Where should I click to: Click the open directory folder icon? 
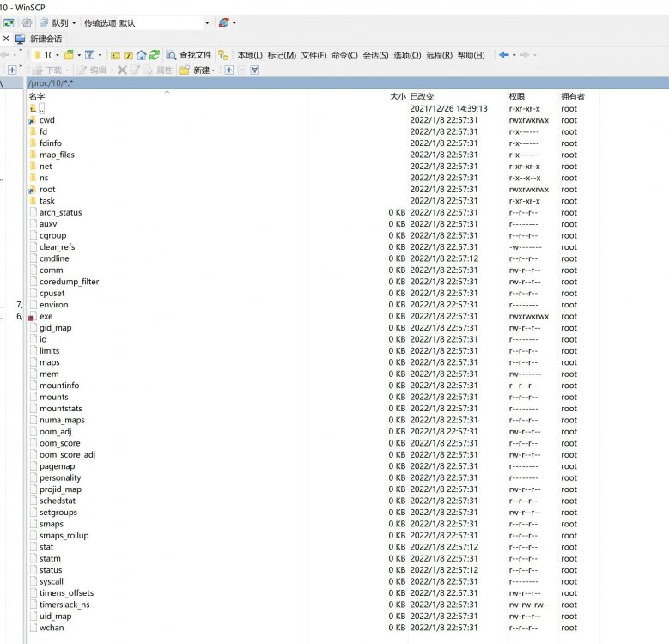click(69, 55)
